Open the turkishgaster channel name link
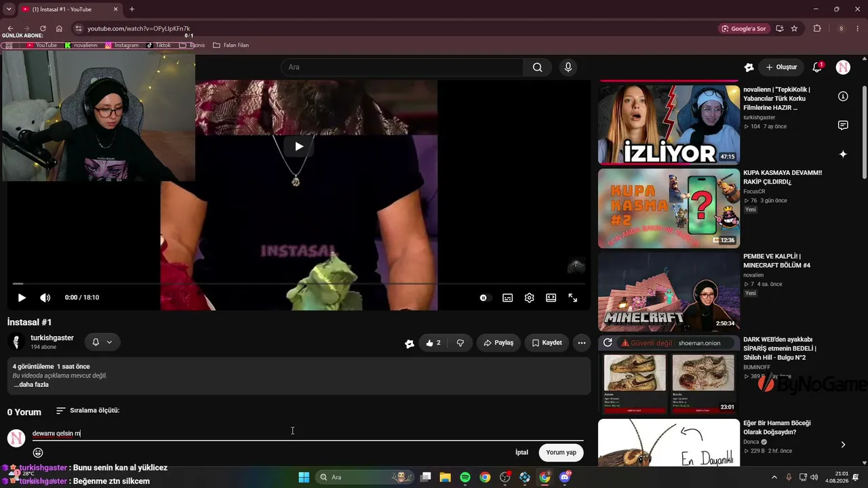868x488 pixels. pyautogui.click(x=52, y=338)
